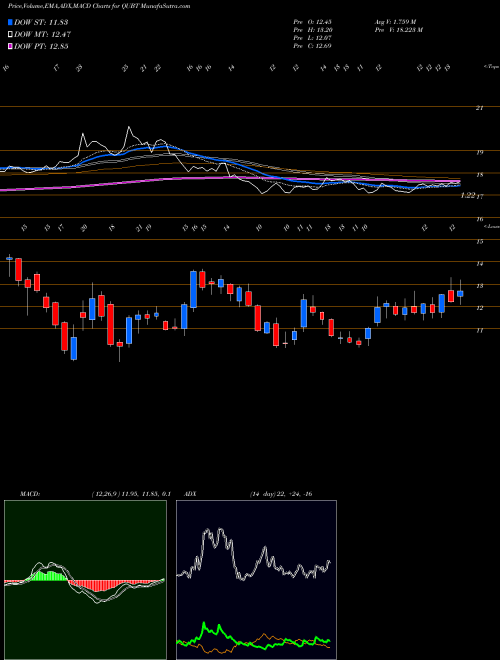Click the 13 price axis label
Image resolution: width=500 pixels, height=660 pixels.
coord(479,286)
